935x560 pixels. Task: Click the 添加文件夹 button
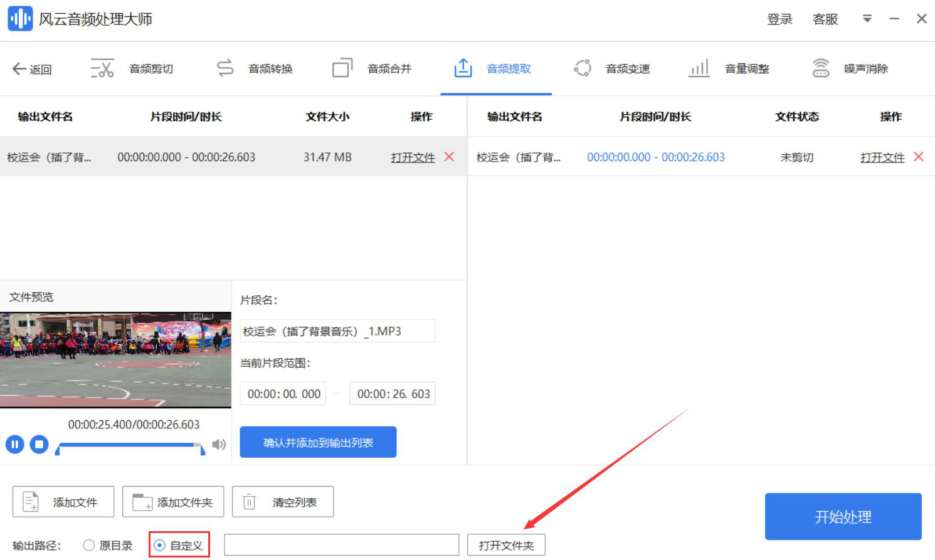point(173,502)
